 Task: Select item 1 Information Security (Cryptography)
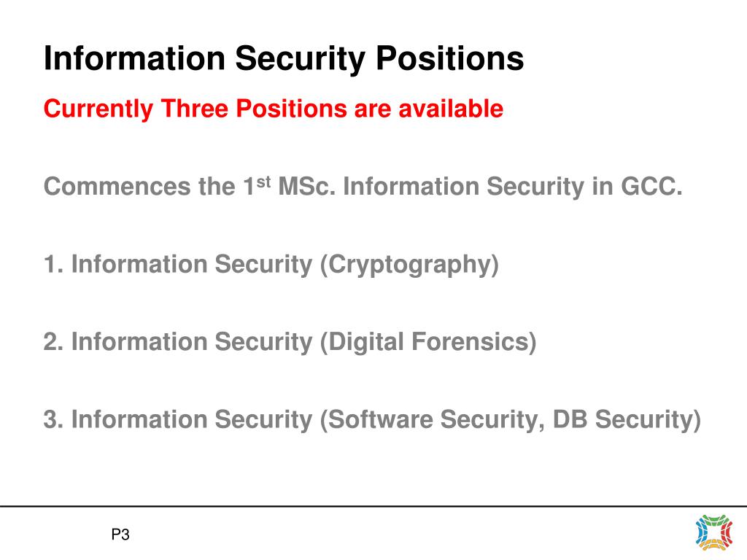(x=271, y=265)
